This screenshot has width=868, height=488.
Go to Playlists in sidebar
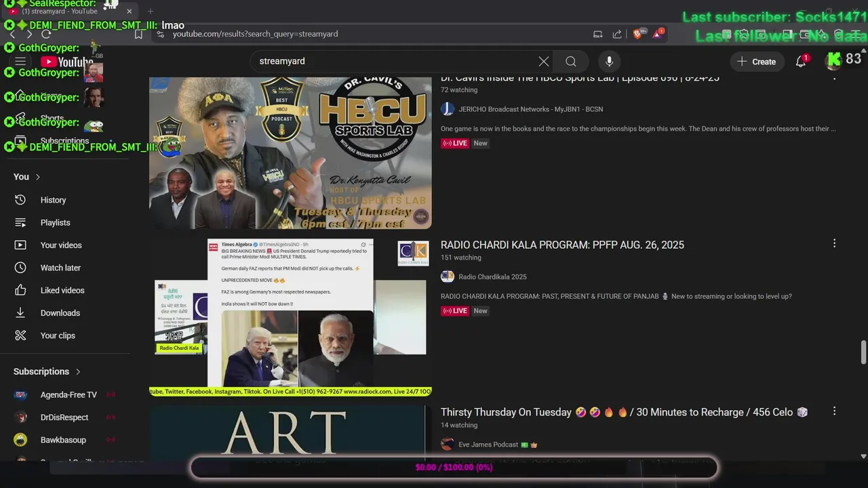point(55,222)
